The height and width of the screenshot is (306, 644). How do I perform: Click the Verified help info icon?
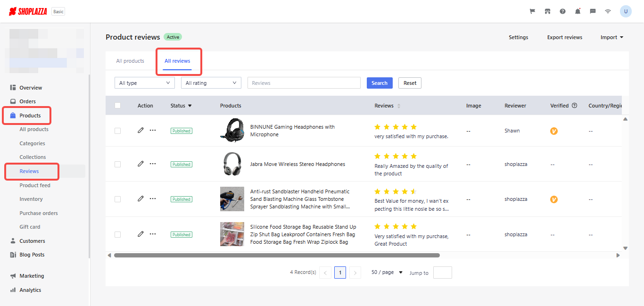click(574, 106)
